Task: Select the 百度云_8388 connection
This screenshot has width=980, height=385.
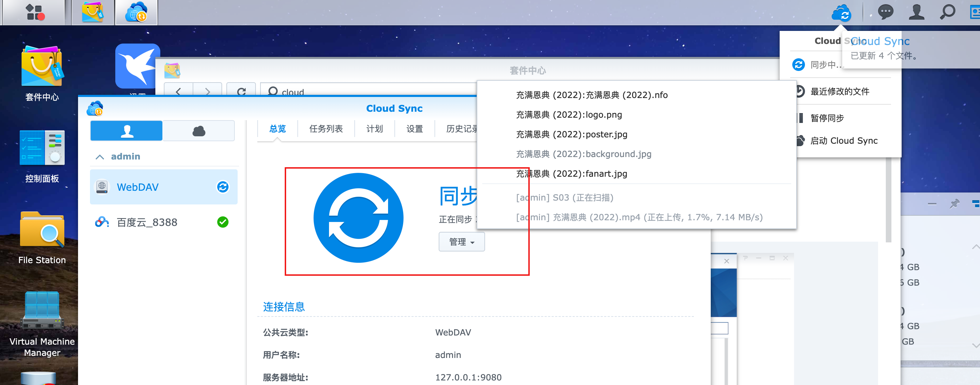Action: tap(163, 222)
